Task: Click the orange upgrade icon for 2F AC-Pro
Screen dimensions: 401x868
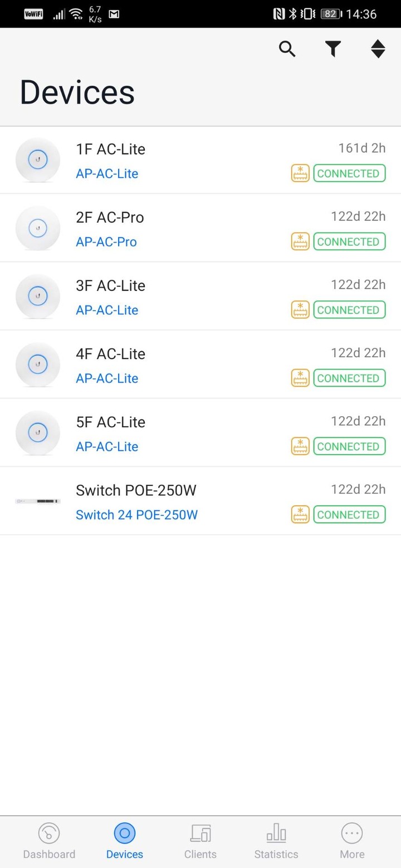Action: 300,241
